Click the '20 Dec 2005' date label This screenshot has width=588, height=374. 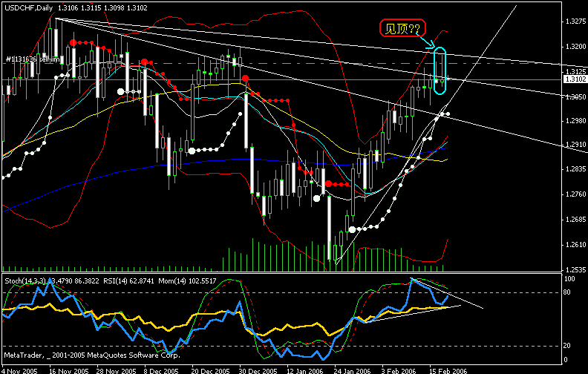tap(212, 371)
